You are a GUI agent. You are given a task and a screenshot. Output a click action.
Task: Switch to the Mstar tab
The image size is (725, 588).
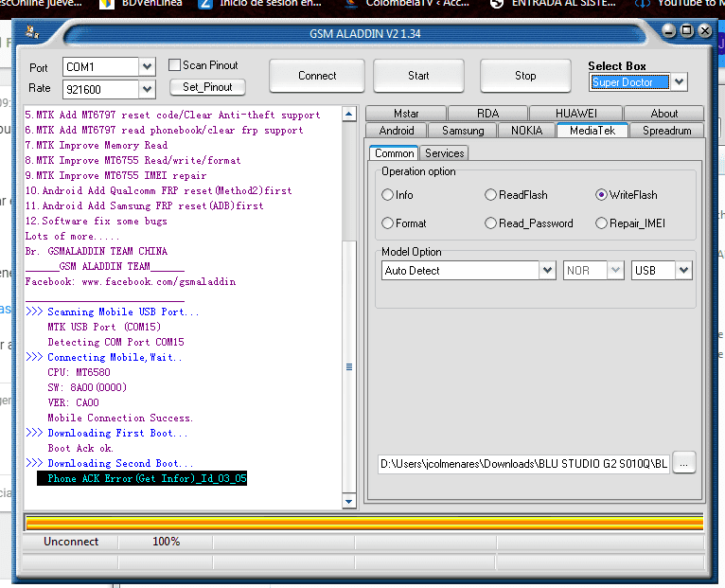[406, 114]
